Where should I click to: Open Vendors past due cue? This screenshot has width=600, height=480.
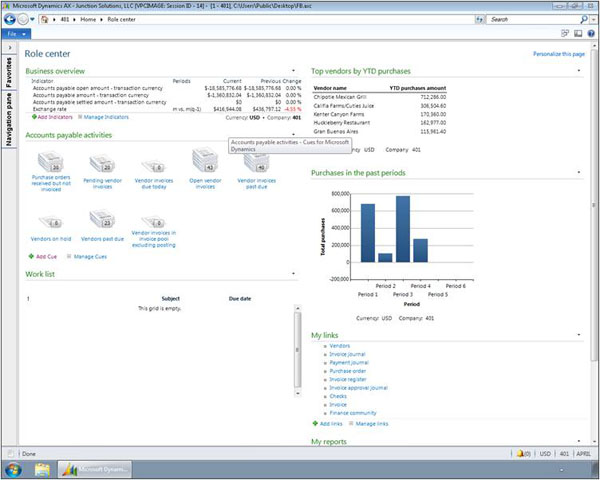click(x=102, y=226)
